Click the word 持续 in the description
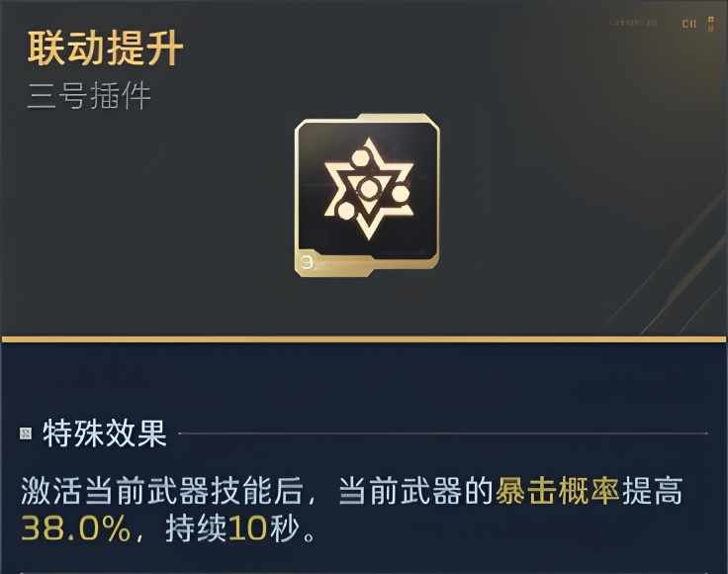The image size is (728, 574). tap(195, 528)
